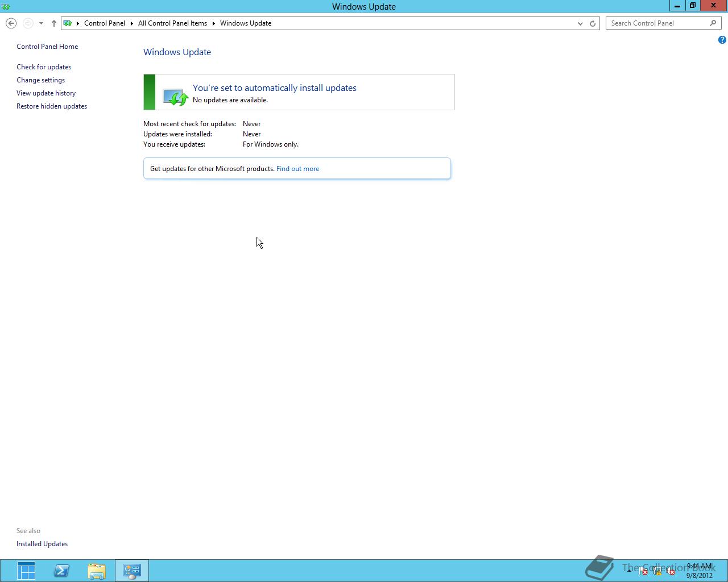
Task: Click 'You're set to automatically install updates' heading
Action: pyautogui.click(x=275, y=88)
